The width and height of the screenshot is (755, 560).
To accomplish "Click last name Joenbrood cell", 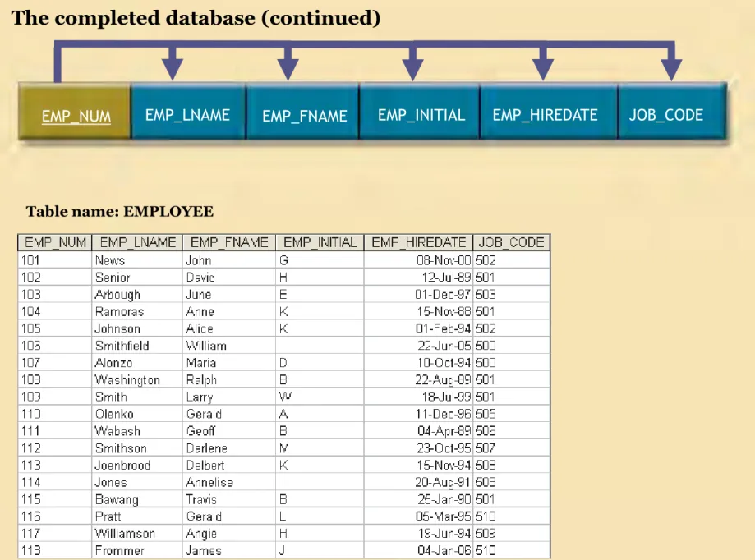I will pyautogui.click(x=137, y=466).
